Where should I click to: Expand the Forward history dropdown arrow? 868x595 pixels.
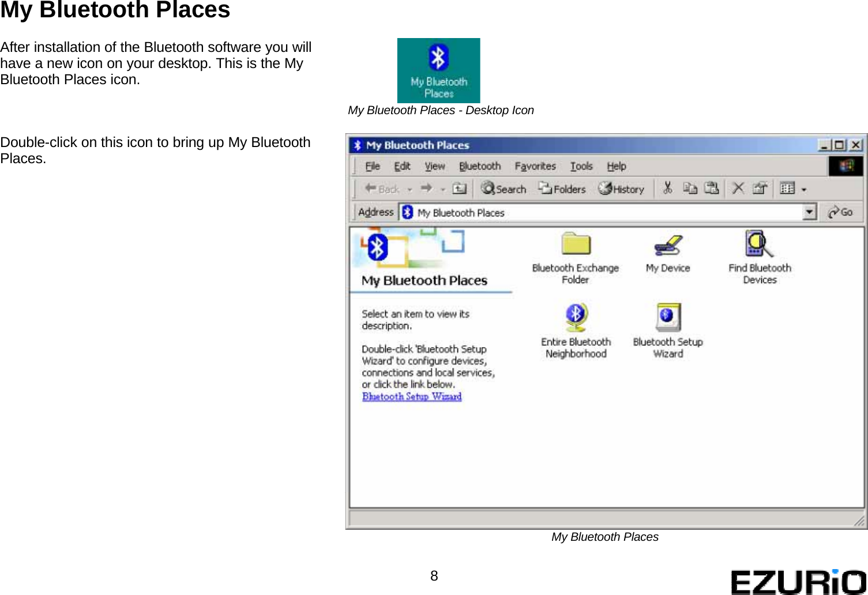tap(443, 189)
